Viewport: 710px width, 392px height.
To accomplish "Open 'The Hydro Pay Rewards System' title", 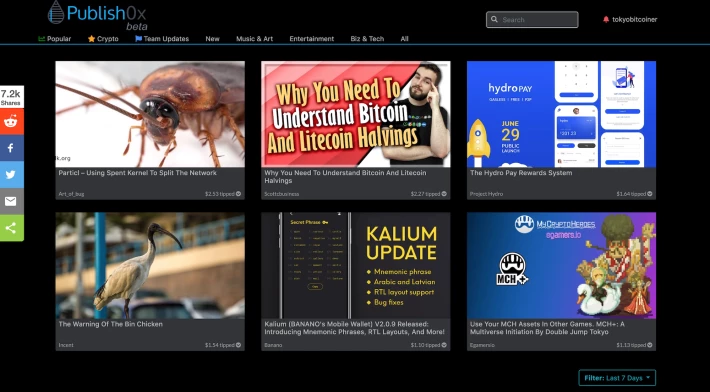I will [x=521, y=173].
